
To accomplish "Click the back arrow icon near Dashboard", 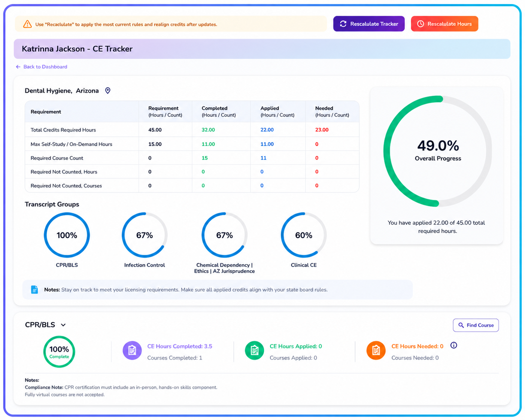I will coord(18,67).
